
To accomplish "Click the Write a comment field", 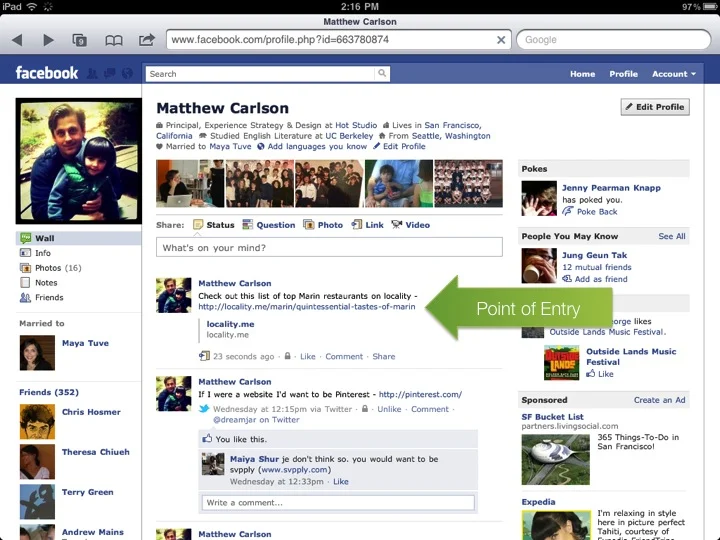I will tap(338, 502).
